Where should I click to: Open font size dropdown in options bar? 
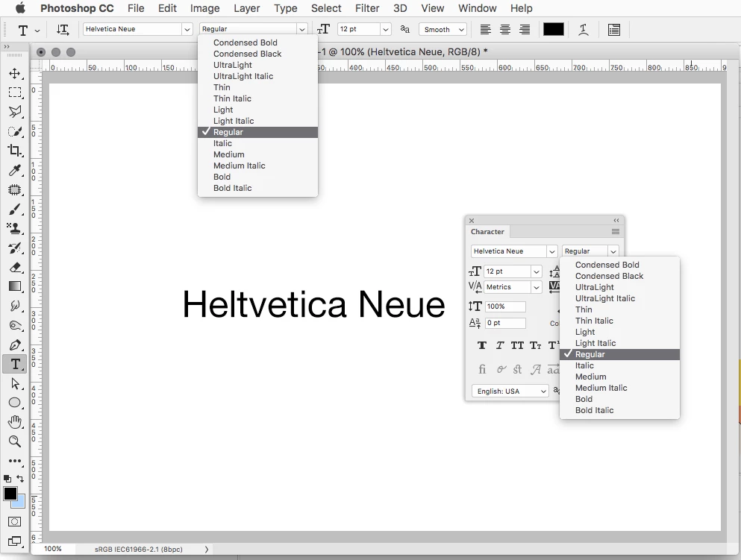coord(386,29)
